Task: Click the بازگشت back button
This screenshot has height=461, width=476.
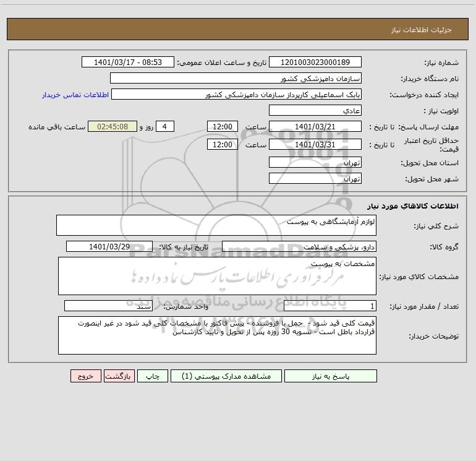Action: 119,376
